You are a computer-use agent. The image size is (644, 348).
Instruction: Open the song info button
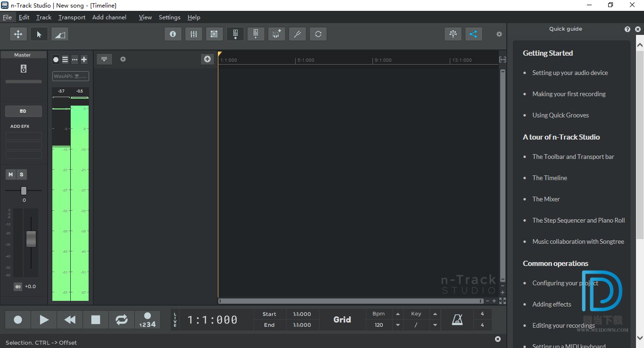coord(173,34)
